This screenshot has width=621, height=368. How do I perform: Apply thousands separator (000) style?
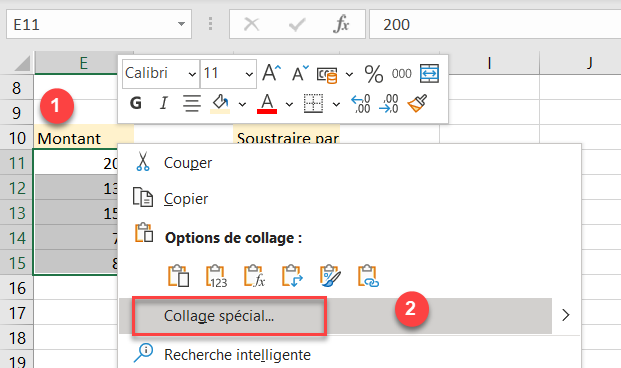coord(402,74)
